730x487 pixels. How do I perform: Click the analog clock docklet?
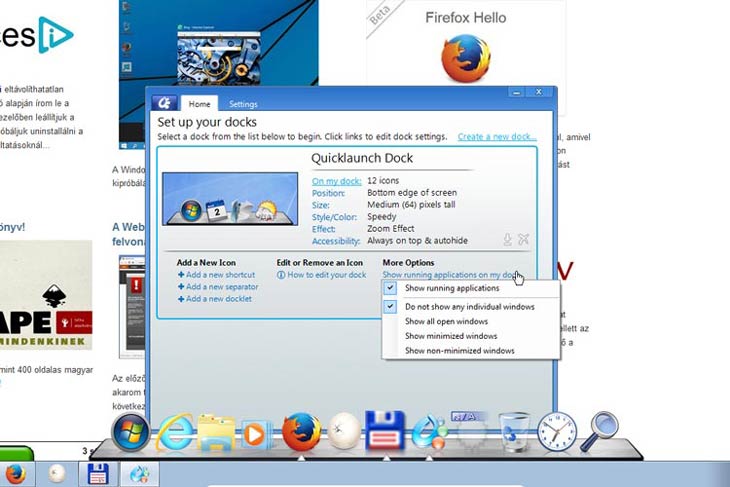click(x=557, y=432)
